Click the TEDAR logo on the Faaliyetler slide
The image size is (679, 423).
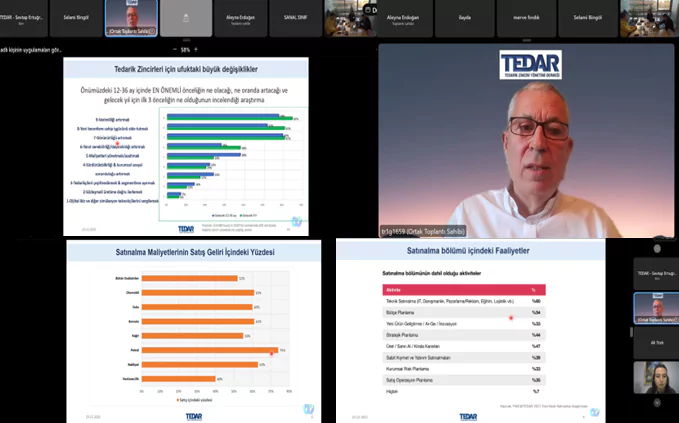[468, 416]
